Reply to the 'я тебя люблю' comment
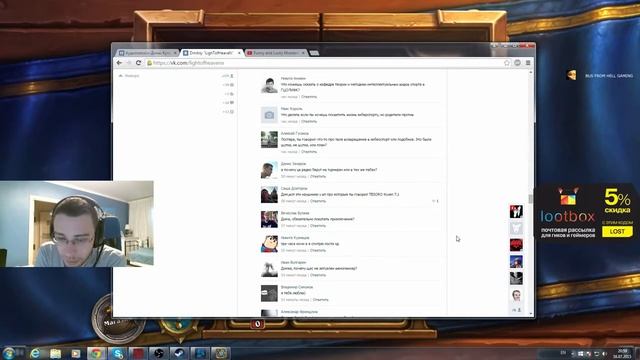 (320, 300)
